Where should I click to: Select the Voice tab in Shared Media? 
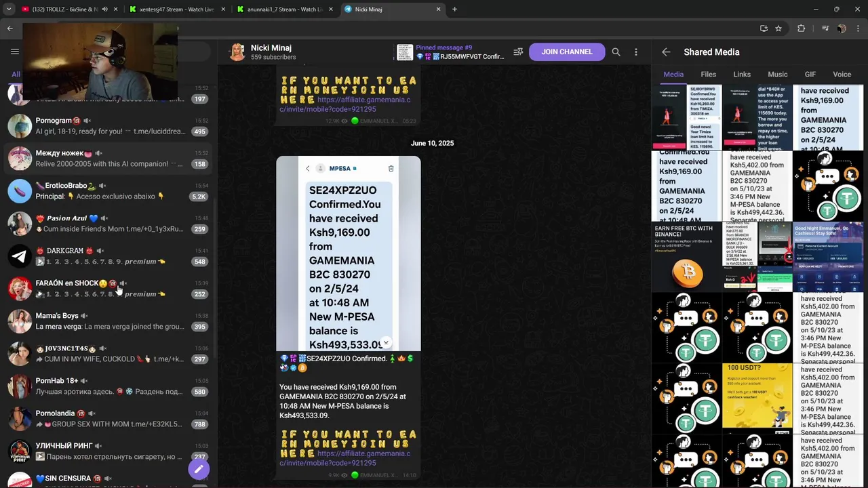[x=842, y=75]
